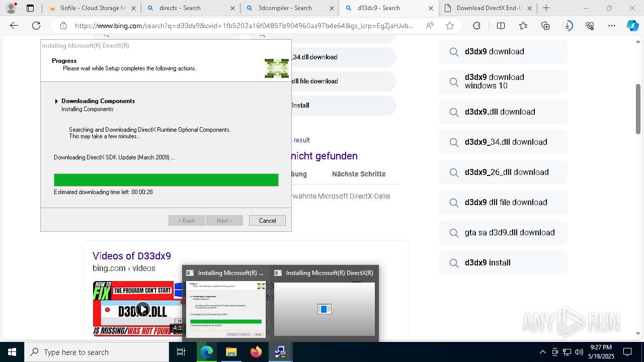
Task: Open clock showing 9:27 PM
Action: 601,352
